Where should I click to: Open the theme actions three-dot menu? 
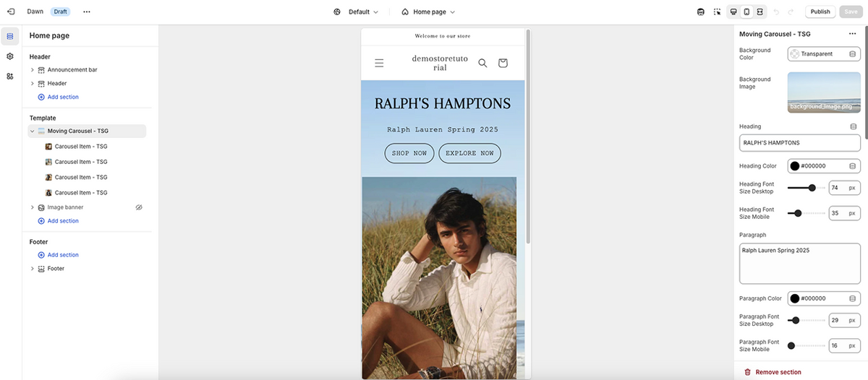point(87,12)
